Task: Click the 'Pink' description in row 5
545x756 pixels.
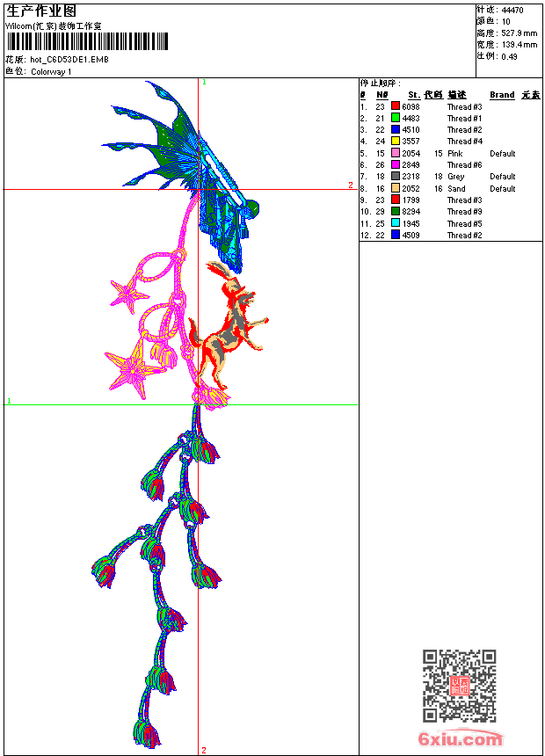Action: [x=454, y=153]
